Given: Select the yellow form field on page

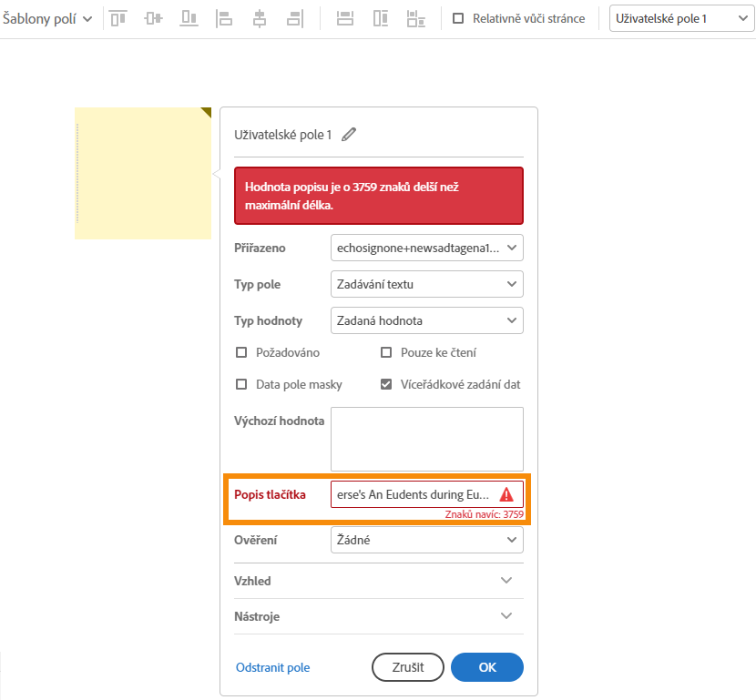Looking at the screenshot, I should tap(143, 174).
